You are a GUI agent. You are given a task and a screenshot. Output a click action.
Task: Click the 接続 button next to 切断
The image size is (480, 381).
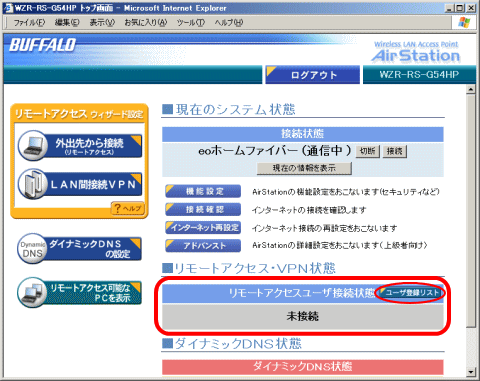pyautogui.click(x=395, y=151)
